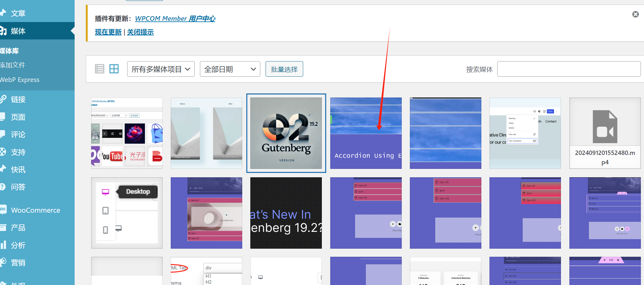Open the 全部日期 date filter dropdown
The width and height of the screenshot is (644, 285).
pyautogui.click(x=230, y=69)
